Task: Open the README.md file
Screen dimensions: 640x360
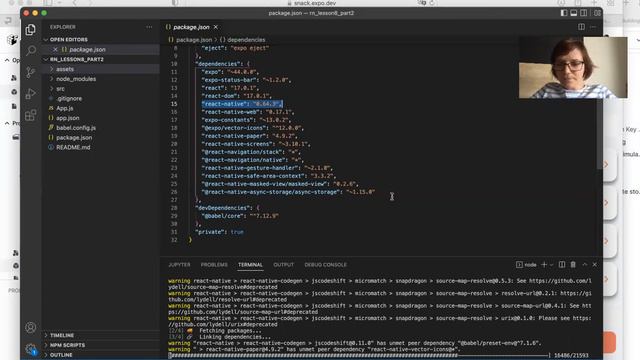Action: (73, 147)
